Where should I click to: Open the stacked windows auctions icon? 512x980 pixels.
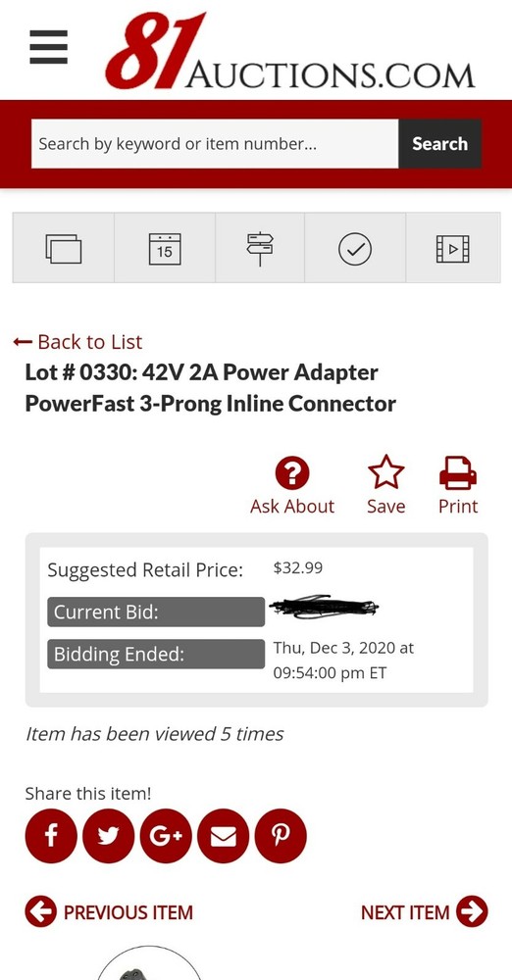(x=63, y=248)
